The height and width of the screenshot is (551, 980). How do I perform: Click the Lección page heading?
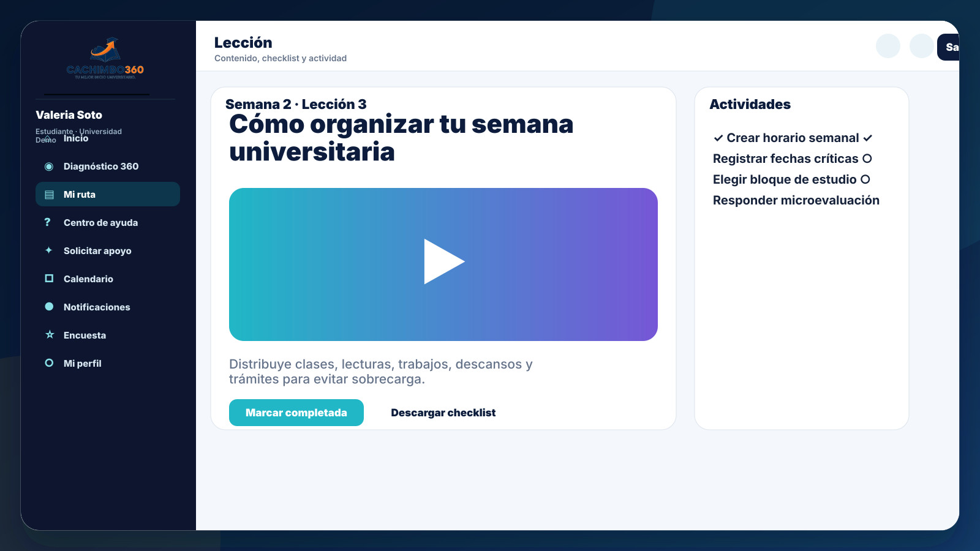pyautogui.click(x=243, y=42)
